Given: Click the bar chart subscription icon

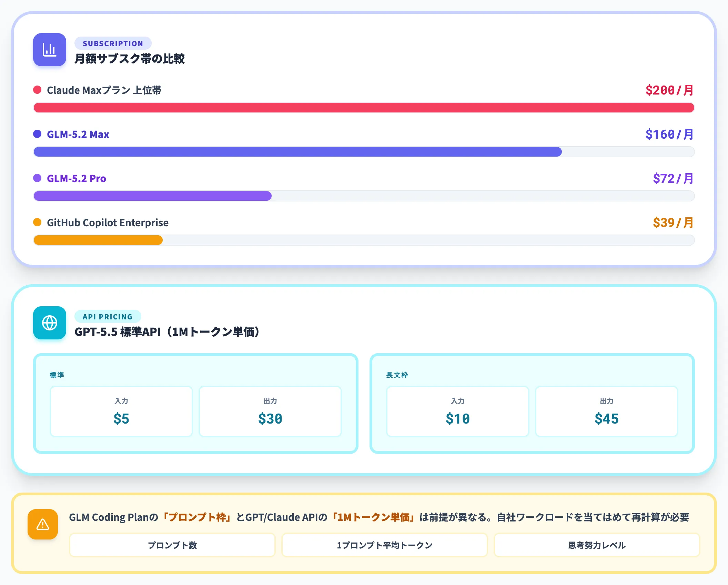Looking at the screenshot, I should pyautogui.click(x=50, y=50).
